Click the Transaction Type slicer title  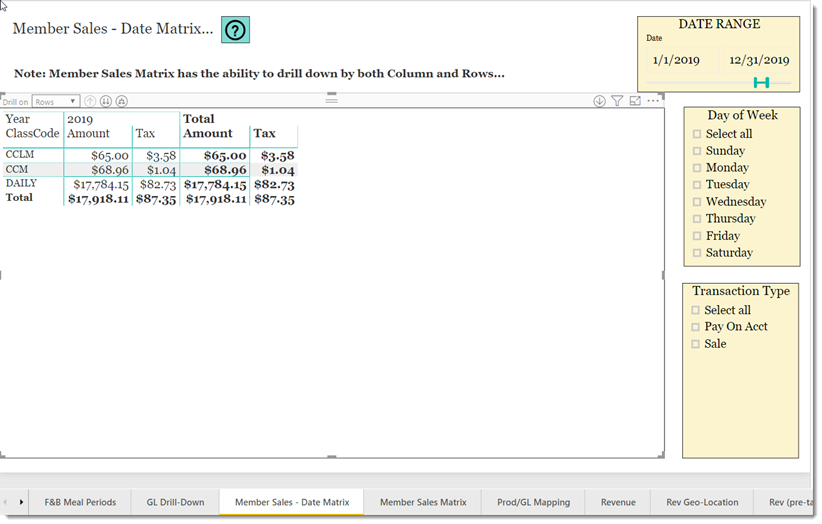(x=741, y=291)
